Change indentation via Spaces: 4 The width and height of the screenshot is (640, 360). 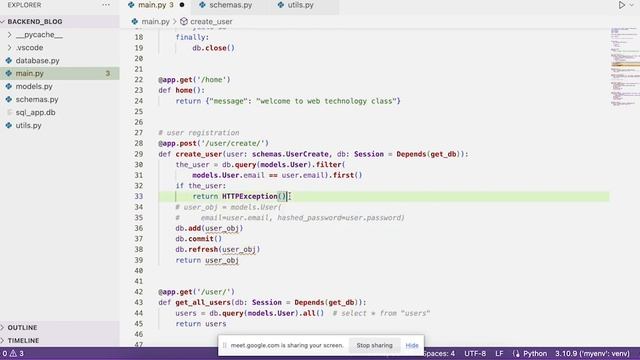[x=439, y=353]
